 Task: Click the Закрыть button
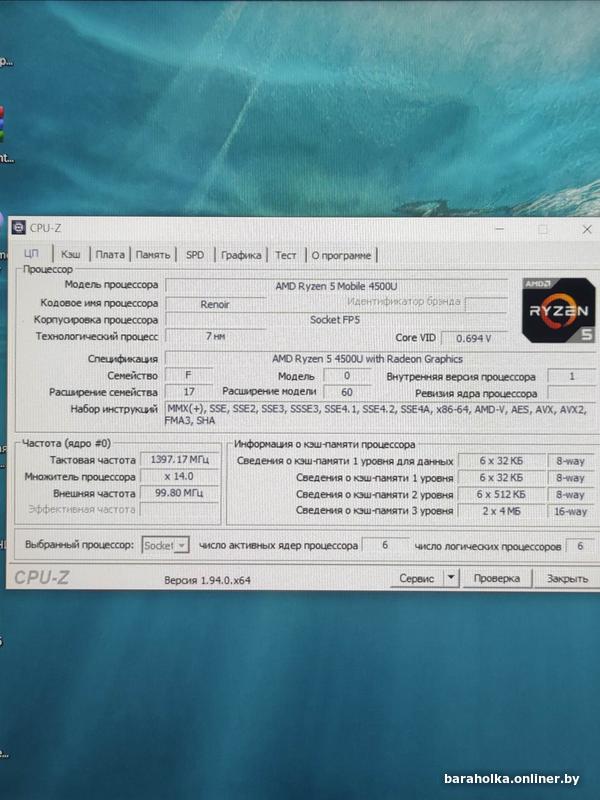tap(567, 579)
